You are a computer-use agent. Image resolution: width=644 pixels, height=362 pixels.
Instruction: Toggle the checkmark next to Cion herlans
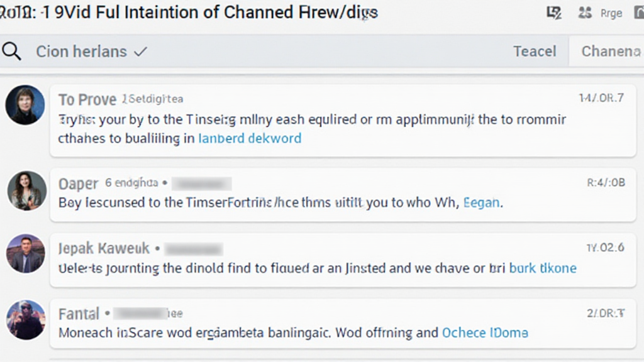pos(140,52)
